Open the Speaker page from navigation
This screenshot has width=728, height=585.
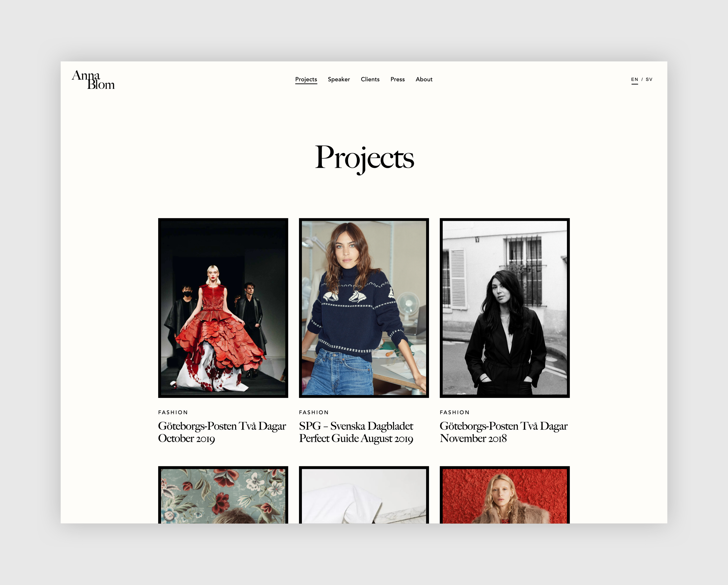pyautogui.click(x=339, y=79)
